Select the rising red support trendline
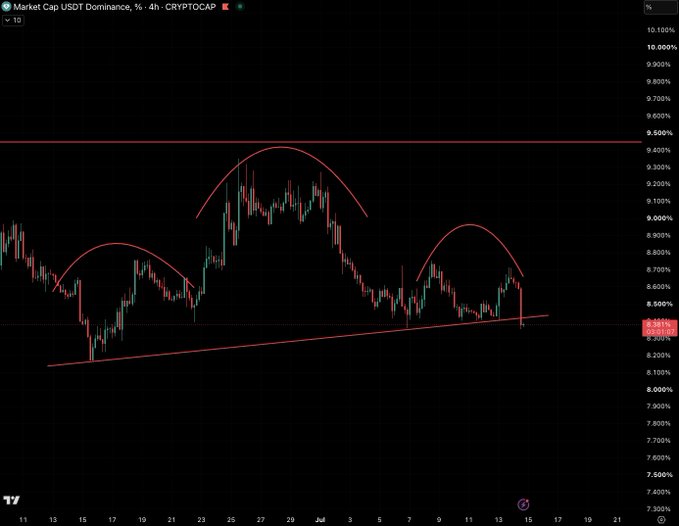The height and width of the screenshot is (526, 679). click(299, 341)
